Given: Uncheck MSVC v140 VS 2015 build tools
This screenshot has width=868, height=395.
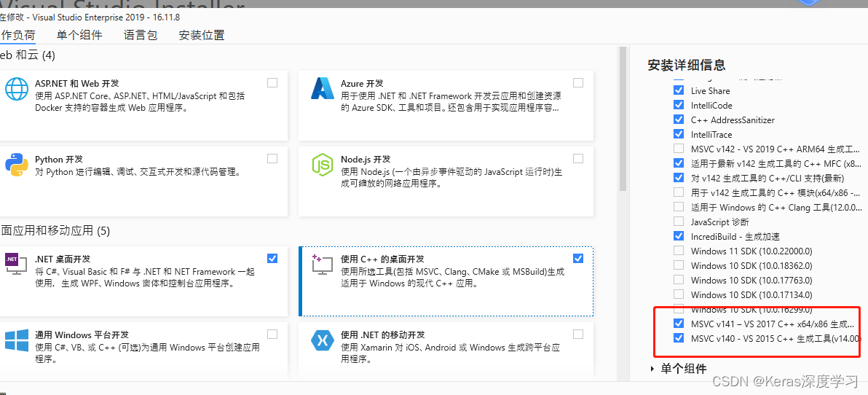Looking at the screenshot, I should click(x=678, y=338).
